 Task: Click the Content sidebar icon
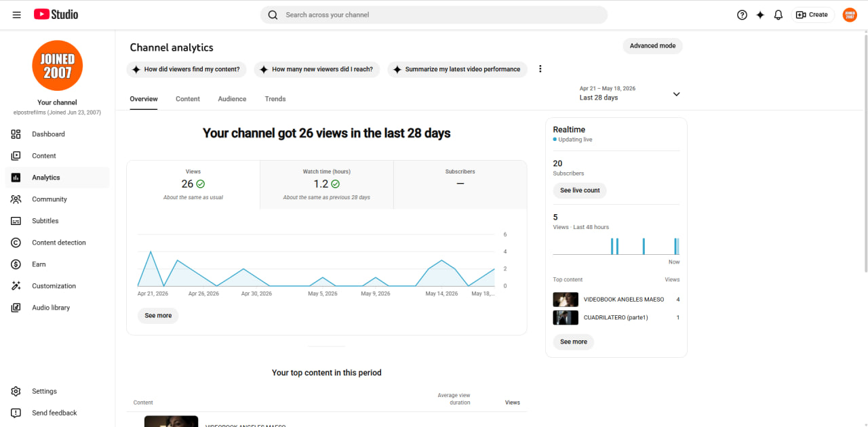pos(16,156)
